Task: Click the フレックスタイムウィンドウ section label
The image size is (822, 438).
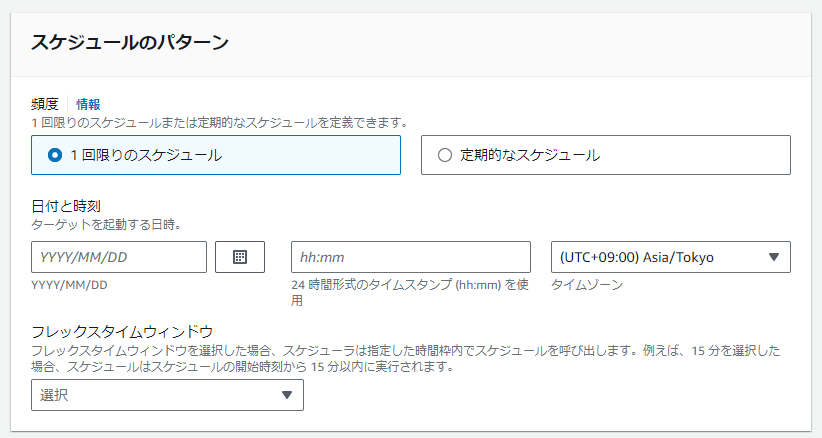Action: pos(123,331)
